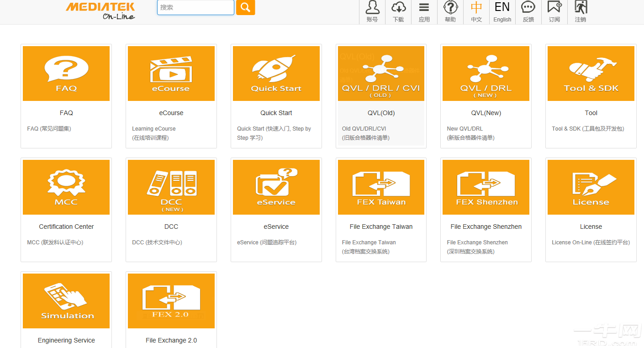Screen dimensions: 644x348
Task: Open the QVL / DRL (NEW) tile icon
Action: [486, 74]
